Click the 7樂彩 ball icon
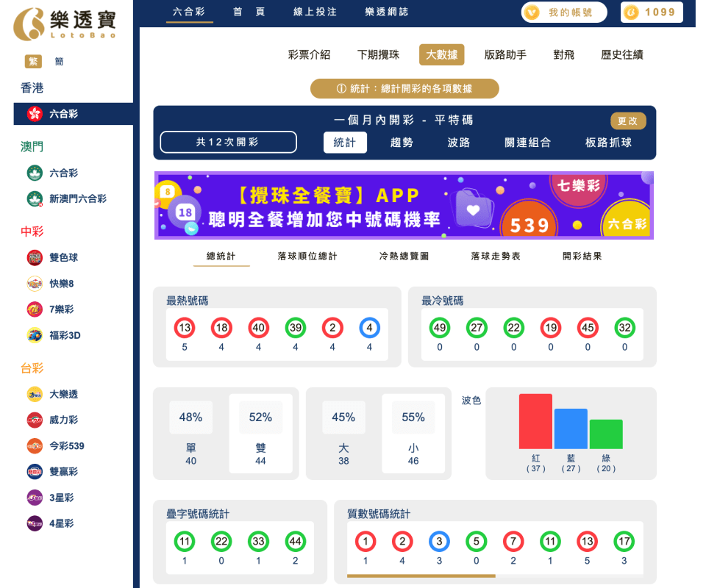 (x=34, y=309)
